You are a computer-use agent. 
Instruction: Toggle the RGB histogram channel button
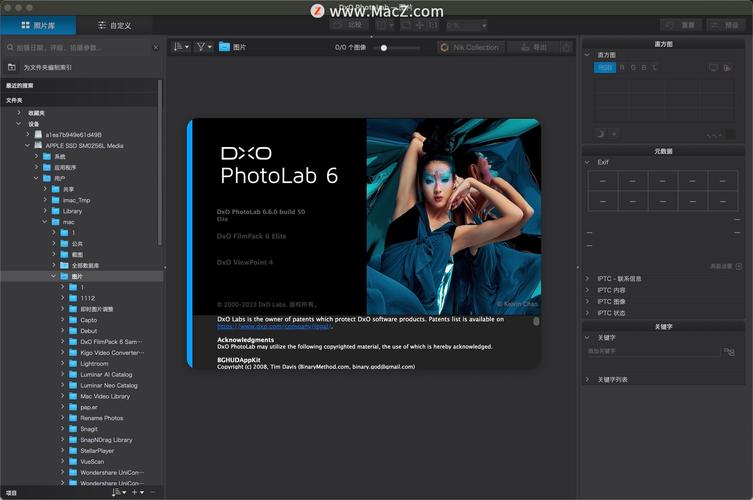pyautogui.click(x=605, y=68)
